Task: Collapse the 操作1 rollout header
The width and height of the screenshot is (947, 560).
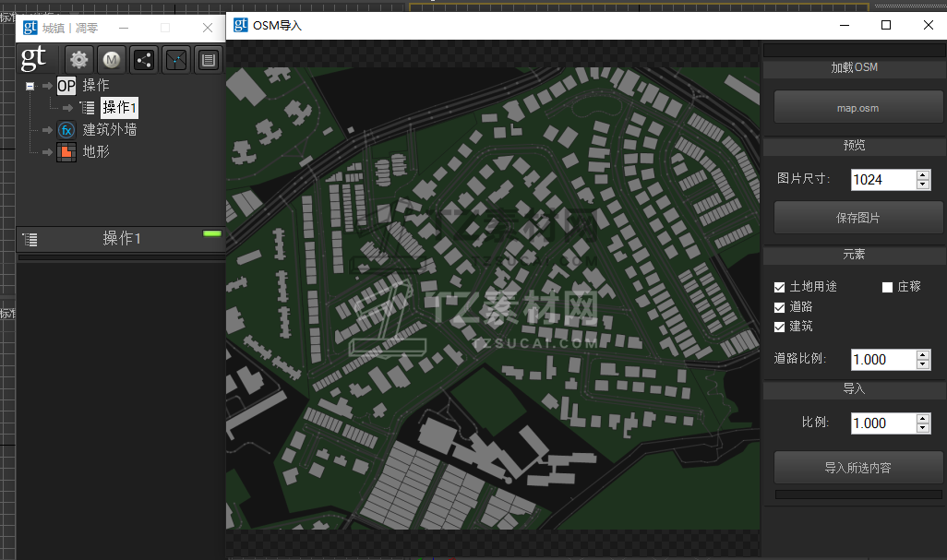Action: [122, 239]
